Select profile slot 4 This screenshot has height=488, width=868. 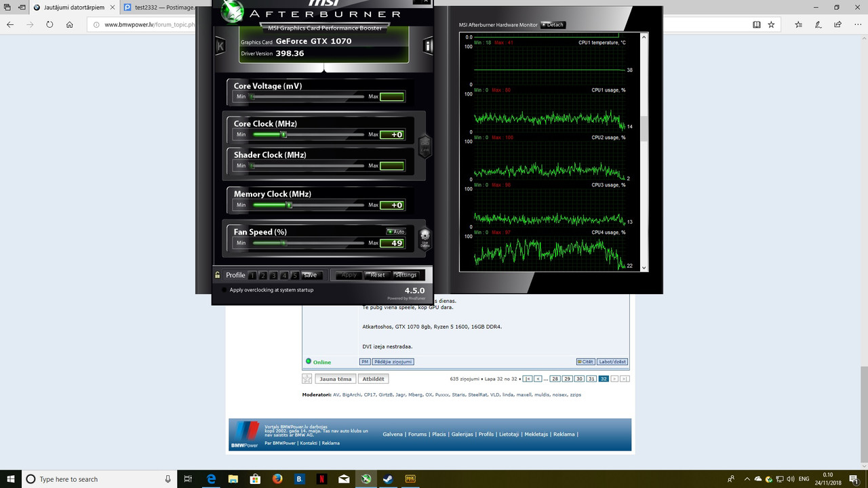click(284, 275)
